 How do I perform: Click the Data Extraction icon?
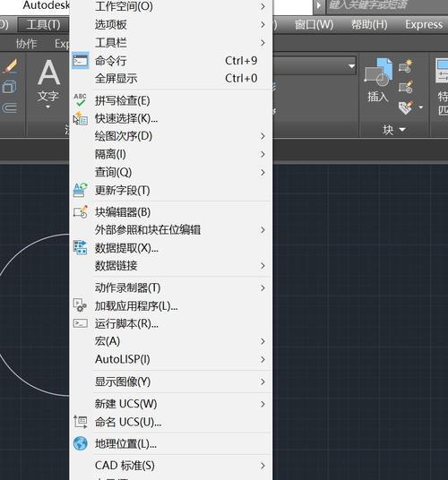(81, 247)
